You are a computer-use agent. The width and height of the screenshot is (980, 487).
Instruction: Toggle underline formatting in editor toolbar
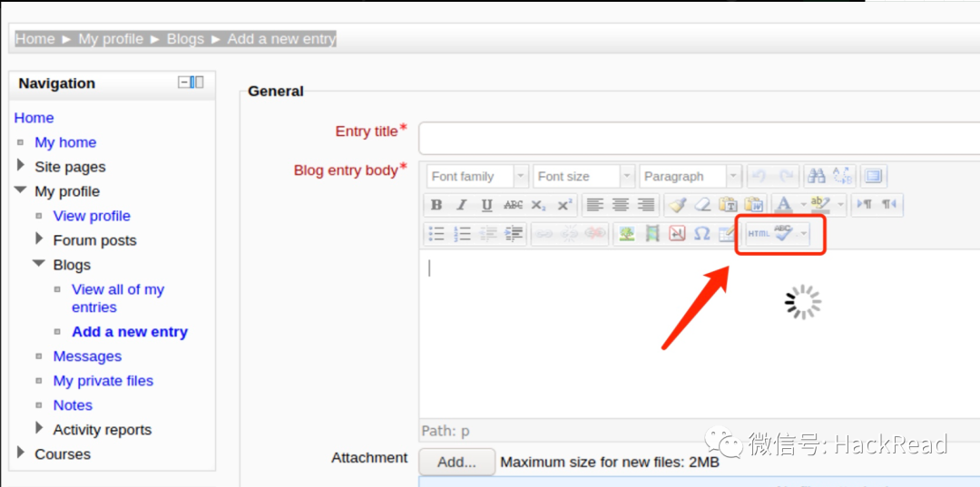(x=487, y=205)
